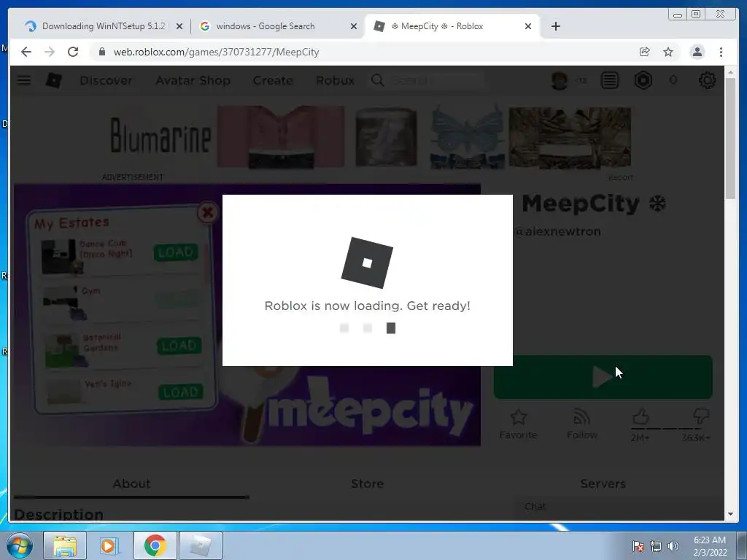Select the Store tab

tap(368, 484)
